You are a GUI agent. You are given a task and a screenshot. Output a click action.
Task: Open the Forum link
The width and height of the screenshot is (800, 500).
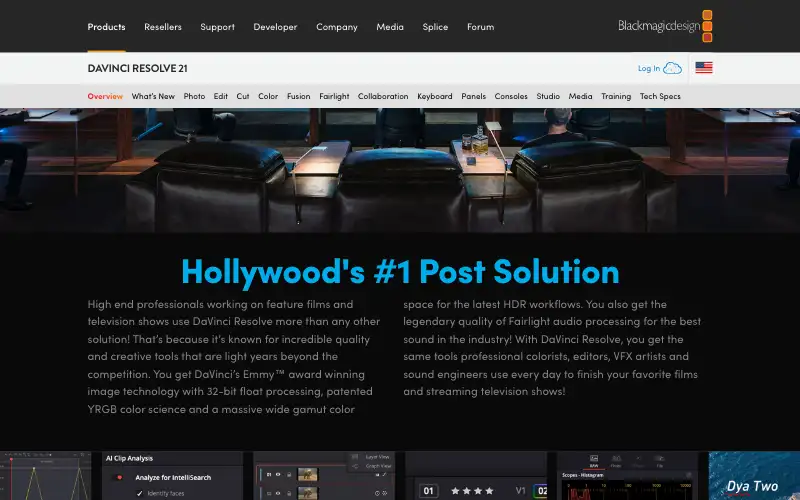[x=481, y=27]
